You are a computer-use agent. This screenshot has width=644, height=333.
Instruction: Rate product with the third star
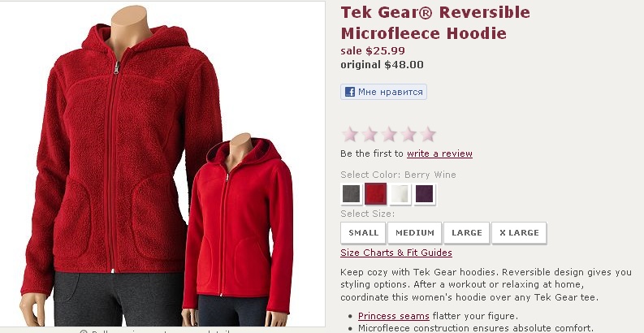click(x=389, y=134)
